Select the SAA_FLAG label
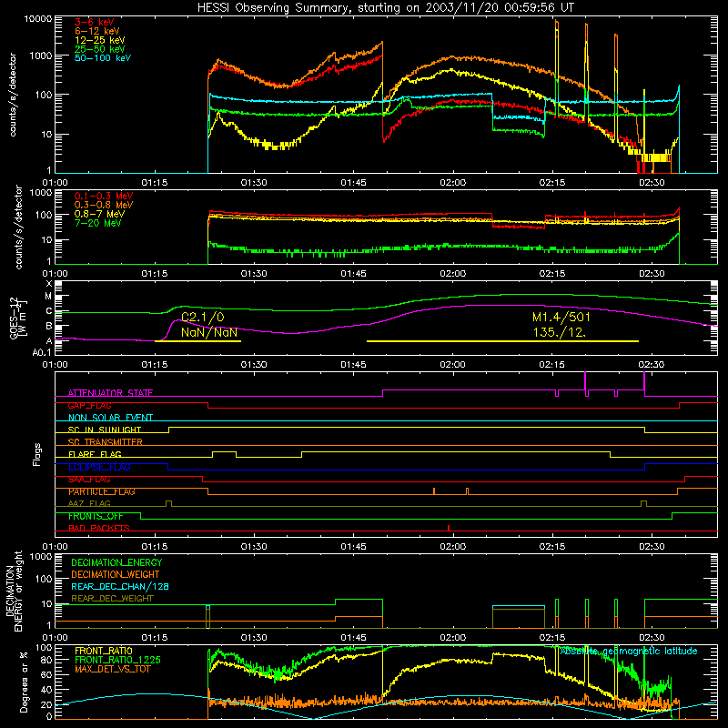The image size is (728, 728). [x=89, y=480]
